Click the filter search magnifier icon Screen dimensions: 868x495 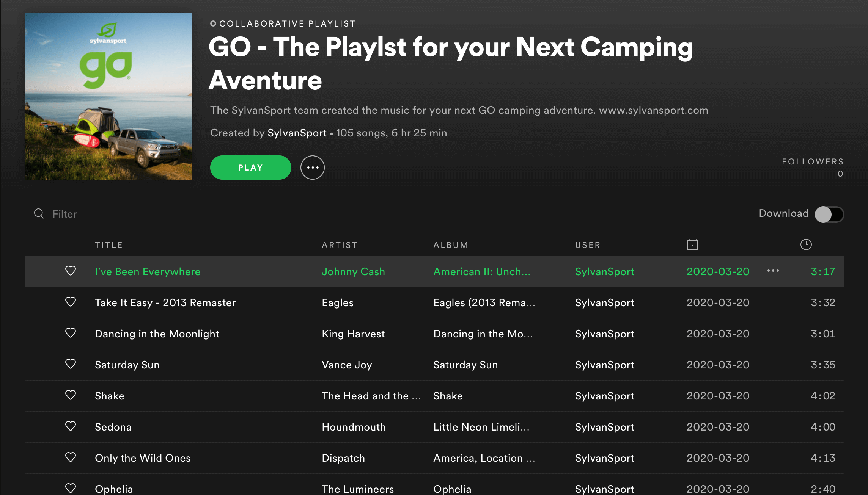point(39,214)
